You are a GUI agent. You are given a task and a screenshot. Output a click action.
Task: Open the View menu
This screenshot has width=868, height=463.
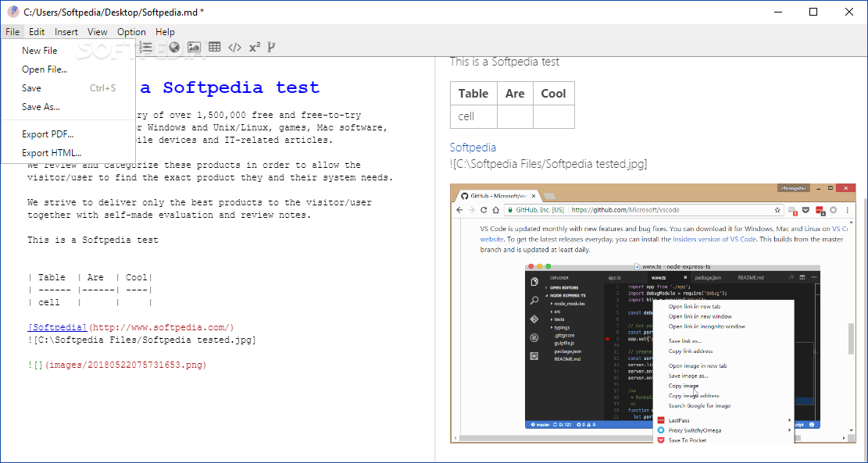tap(98, 32)
